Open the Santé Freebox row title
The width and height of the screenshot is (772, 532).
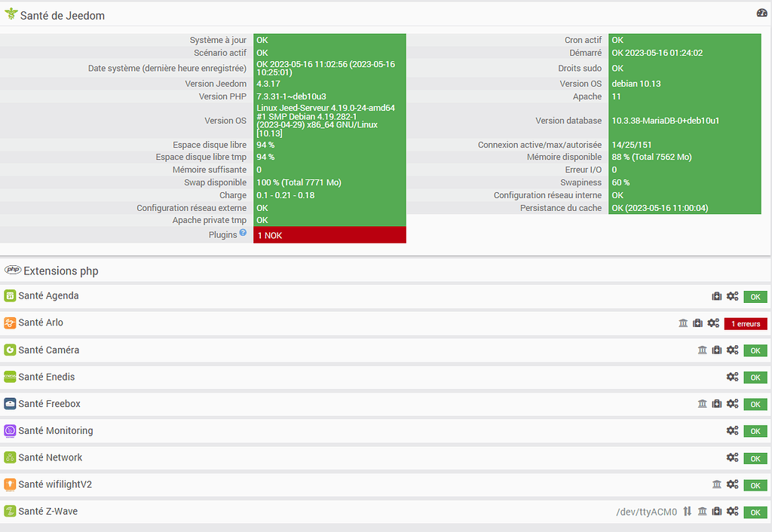(x=49, y=404)
